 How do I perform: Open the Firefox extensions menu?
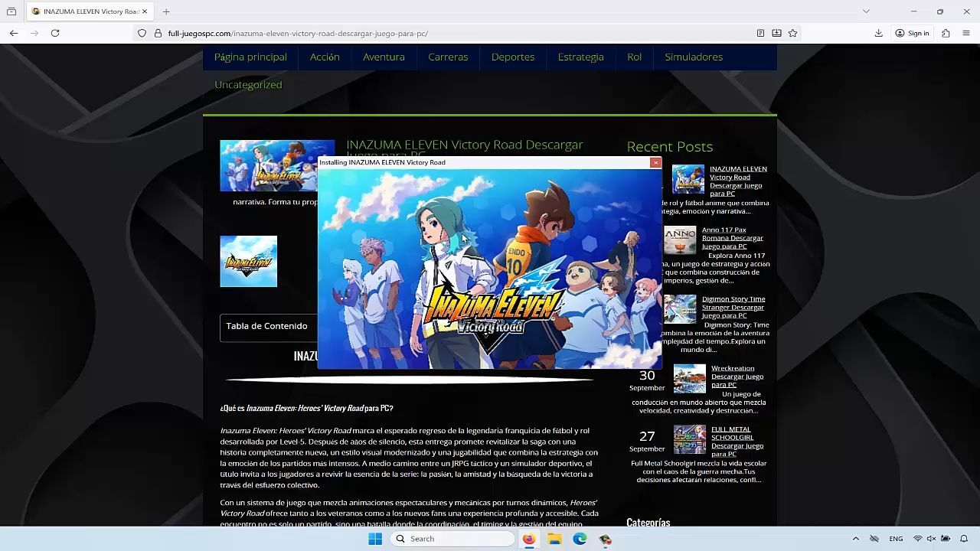tap(946, 33)
